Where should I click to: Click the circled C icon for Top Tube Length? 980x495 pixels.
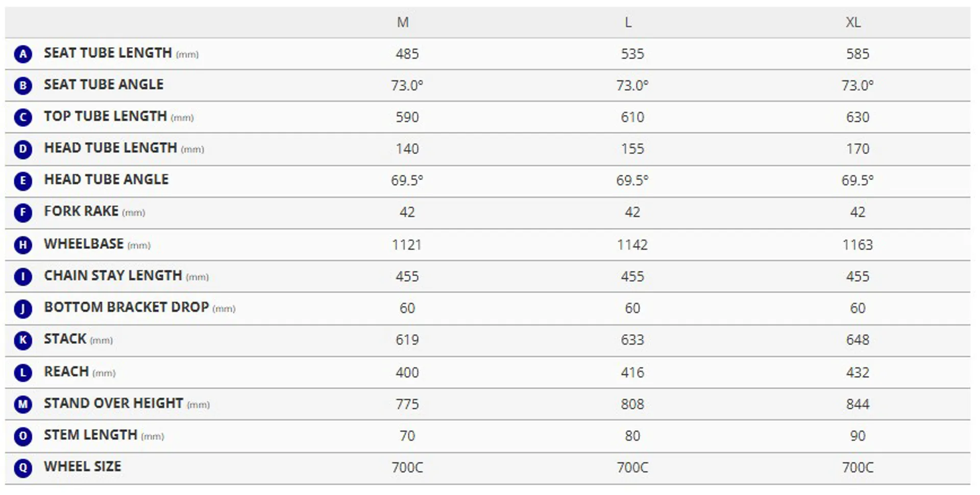point(23,117)
